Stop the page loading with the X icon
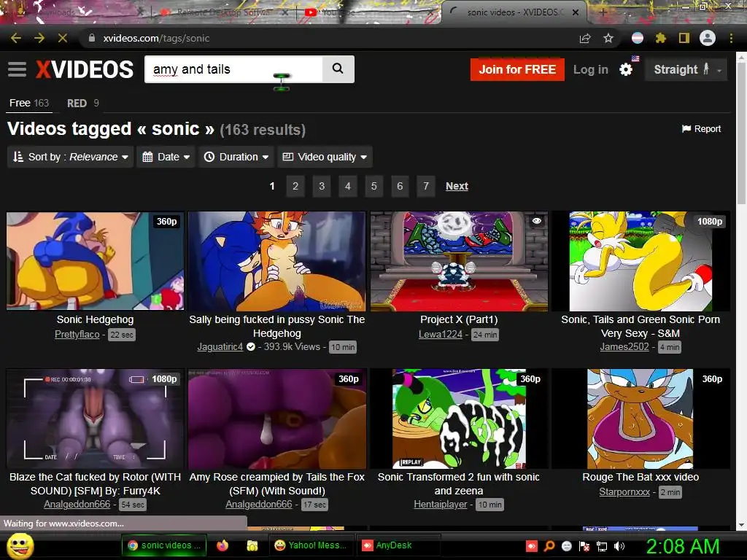 tap(63, 38)
